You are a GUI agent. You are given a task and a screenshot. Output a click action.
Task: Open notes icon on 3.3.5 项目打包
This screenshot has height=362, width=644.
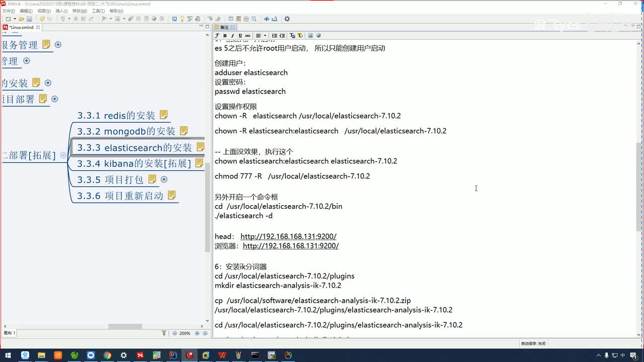coord(152,179)
